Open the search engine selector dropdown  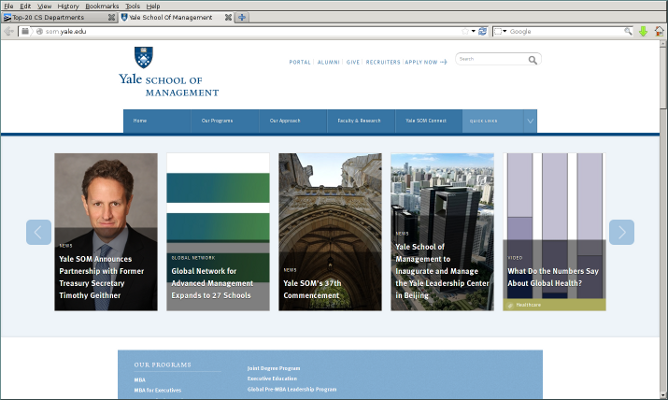pos(500,32)
